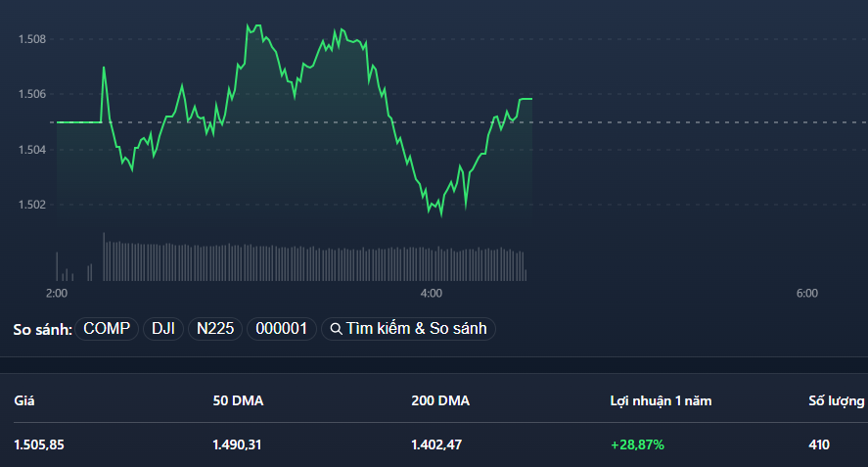Click the 200 DMA column header

tap(439, 400)
